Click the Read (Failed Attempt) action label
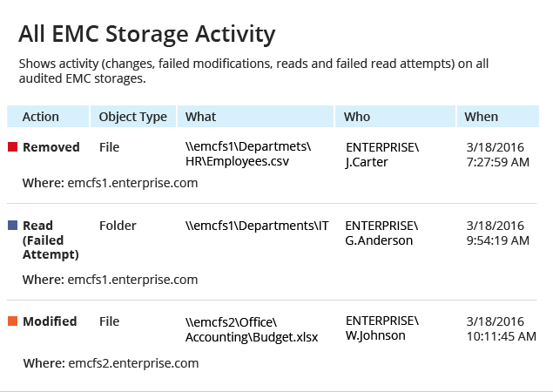 click(x=51, y=240)
